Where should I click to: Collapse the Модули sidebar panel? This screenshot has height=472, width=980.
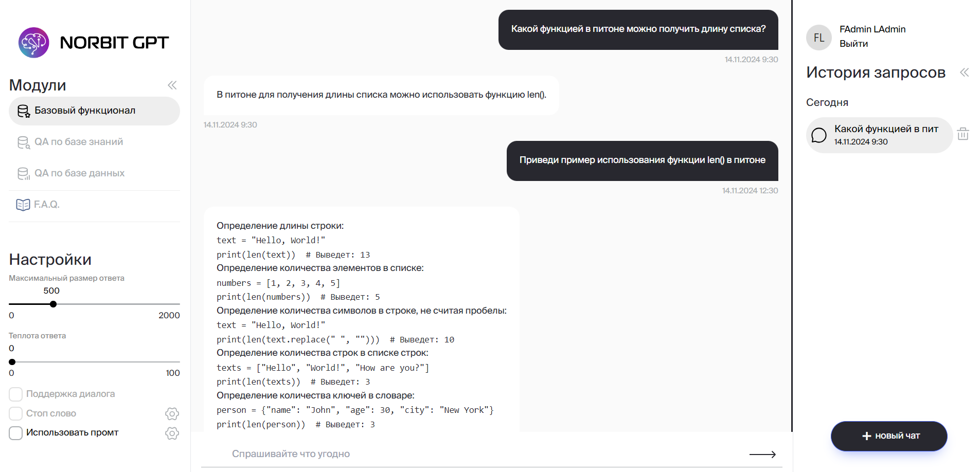click(x=172, y=85)
